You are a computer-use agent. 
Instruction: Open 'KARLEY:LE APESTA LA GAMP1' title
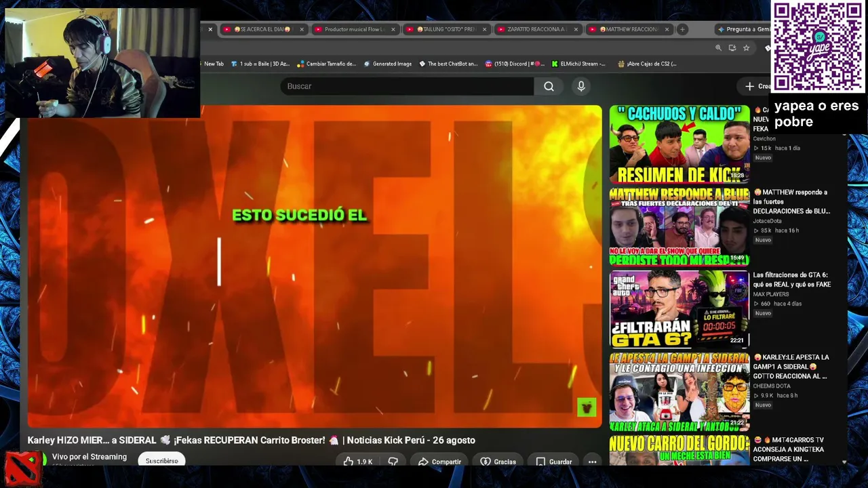point(791,367)
